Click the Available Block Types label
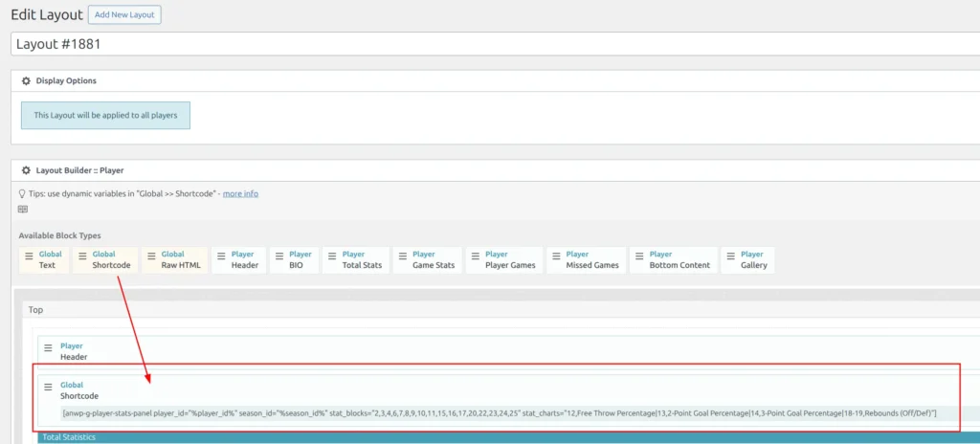 click(x=60, y=235)
